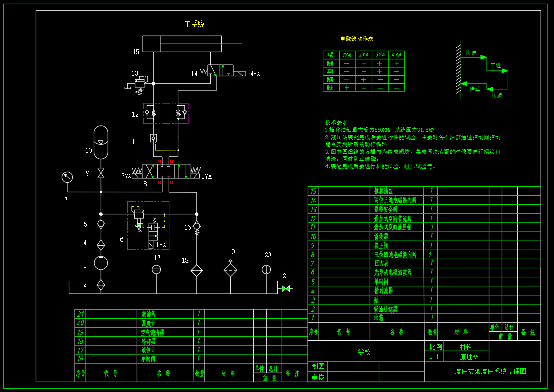Select the 工进 arrow in the cycle diagram
This screenshot has height=392, width=554.
498,71
